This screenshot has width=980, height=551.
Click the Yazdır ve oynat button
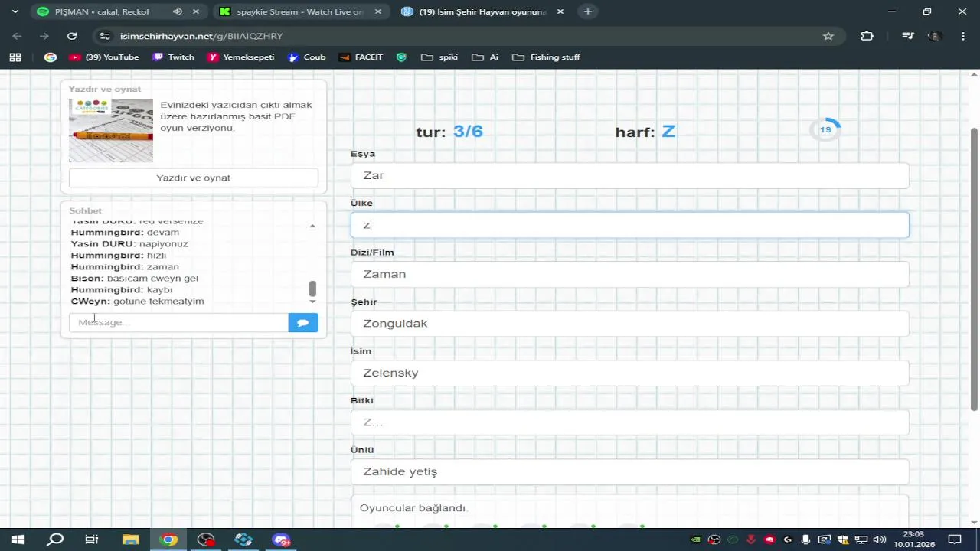click(x=194, y=178)
